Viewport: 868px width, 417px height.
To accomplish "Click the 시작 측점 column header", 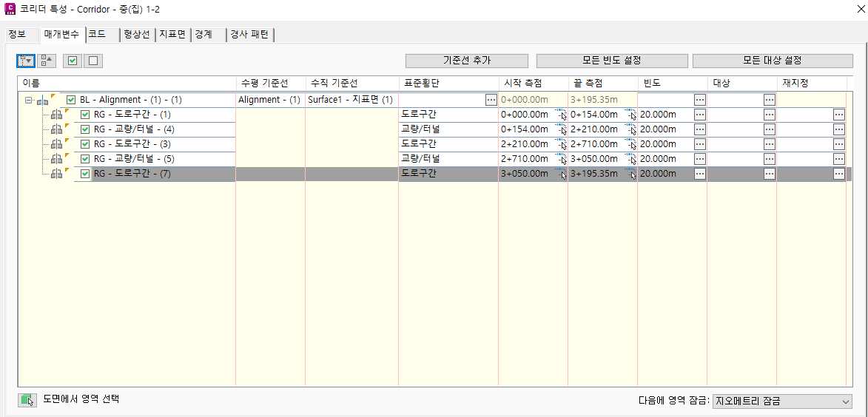I will pos(533,83).
